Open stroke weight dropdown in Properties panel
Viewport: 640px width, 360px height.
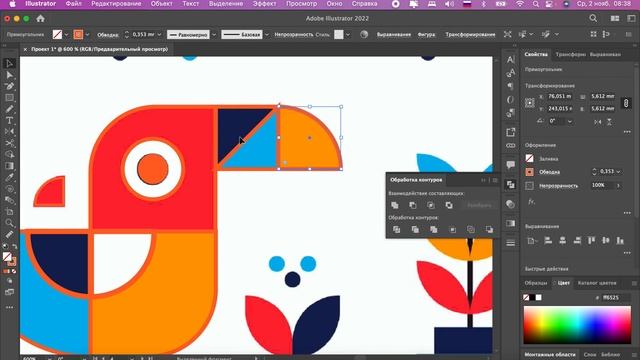(x=618, y=172)
